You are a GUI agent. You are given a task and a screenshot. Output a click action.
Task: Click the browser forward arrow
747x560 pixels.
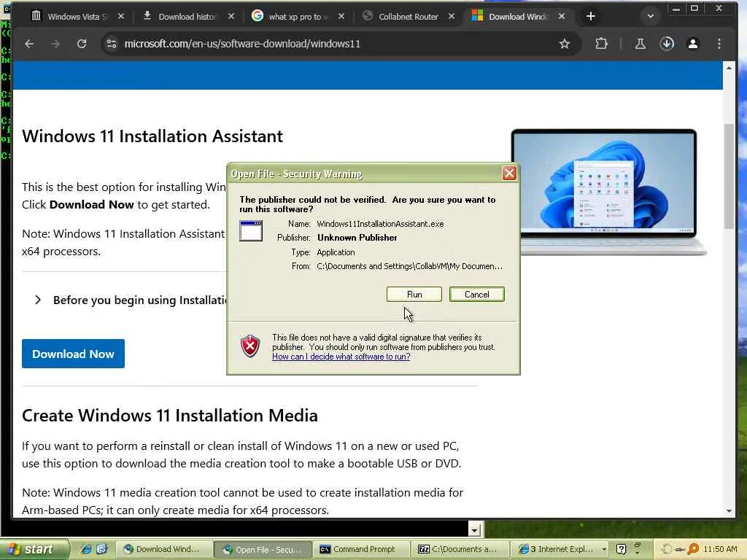point(55,44)
